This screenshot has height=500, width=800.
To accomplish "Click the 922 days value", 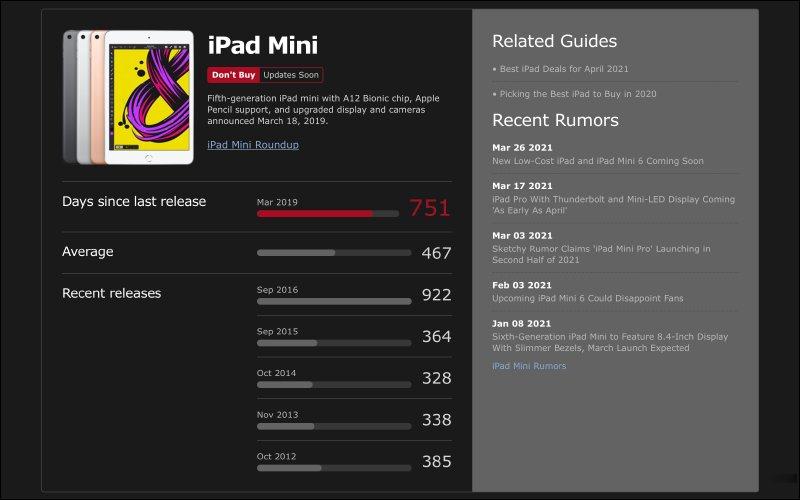I will [436, 295].
